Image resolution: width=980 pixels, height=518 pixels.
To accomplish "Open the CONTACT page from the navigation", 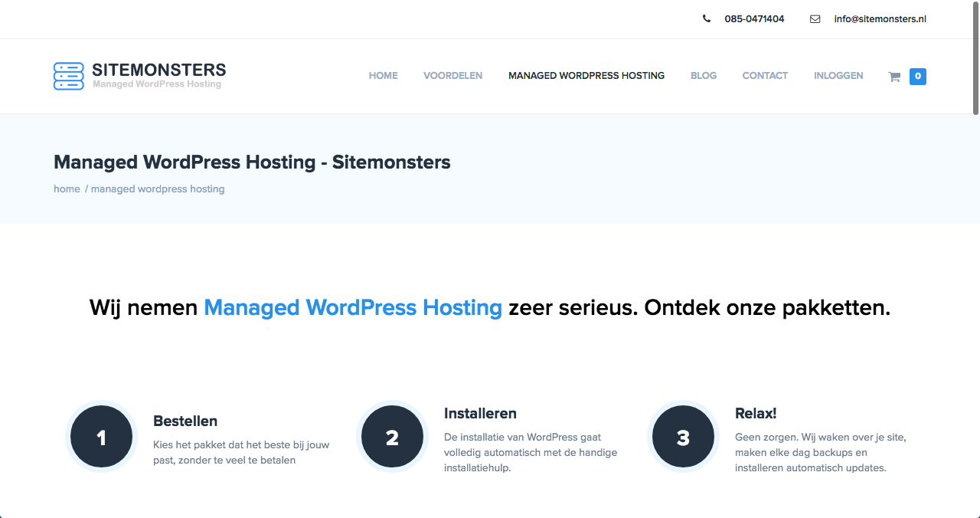I will (x=765, y=75).
